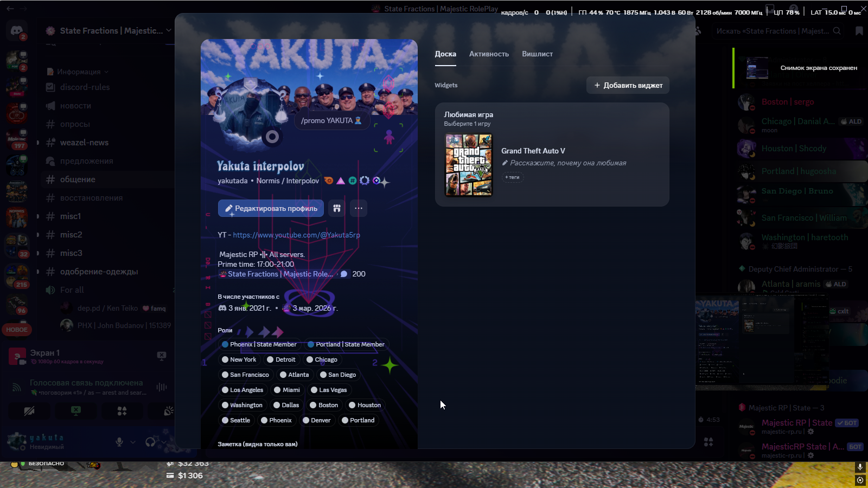Viewport: 868px width, 488px height.
Task: Open the mutual servers icon button beside edit profile
Action: [x=337, y=208]
